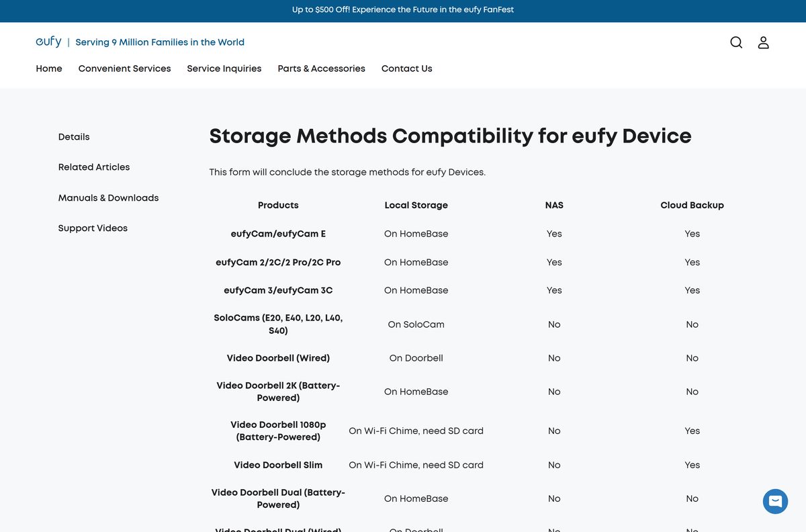
Task: Click Cloud Backup 'No' for Video Doorbell 2K
Action: (692, 392)
